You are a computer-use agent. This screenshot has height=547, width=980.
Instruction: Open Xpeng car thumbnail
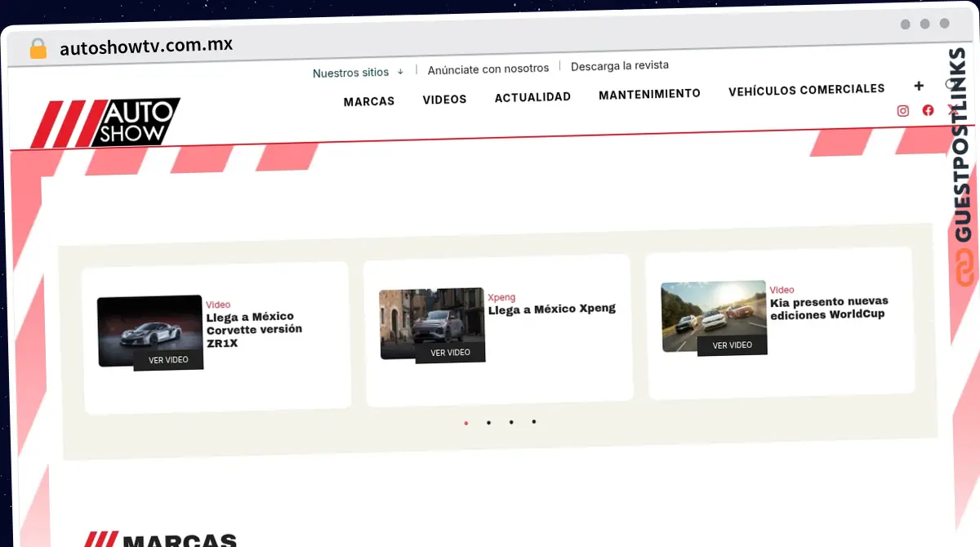pos(432,324)
